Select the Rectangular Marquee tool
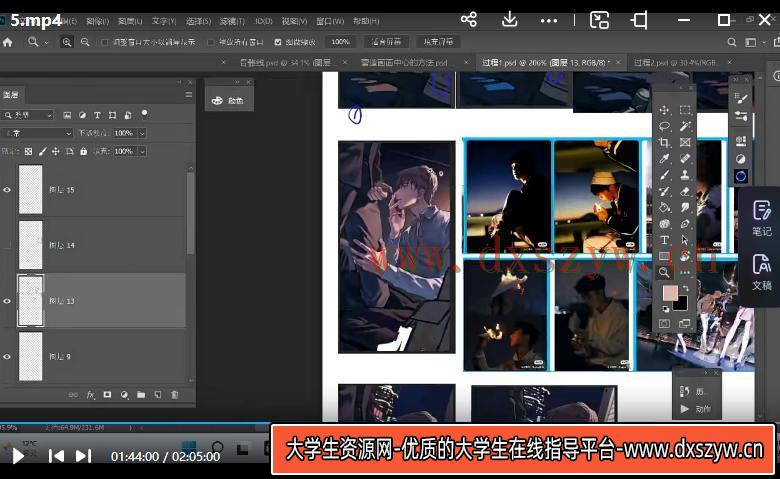Image resolution: width=780 pixels, height=479 pixels. coord(685,110)
